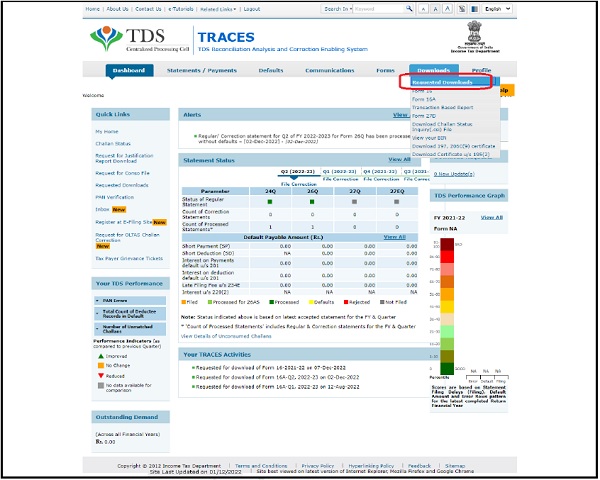Click in the Keyword search field
Screen dimensions: 600x480
pyautogui.click(x=379, y=9)
